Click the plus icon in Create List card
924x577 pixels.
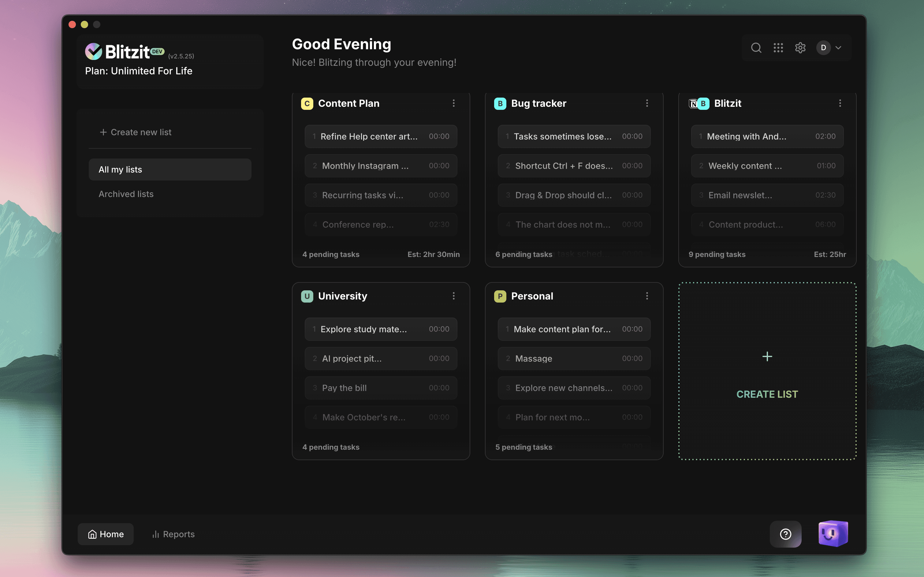click(x=767, y=356)
